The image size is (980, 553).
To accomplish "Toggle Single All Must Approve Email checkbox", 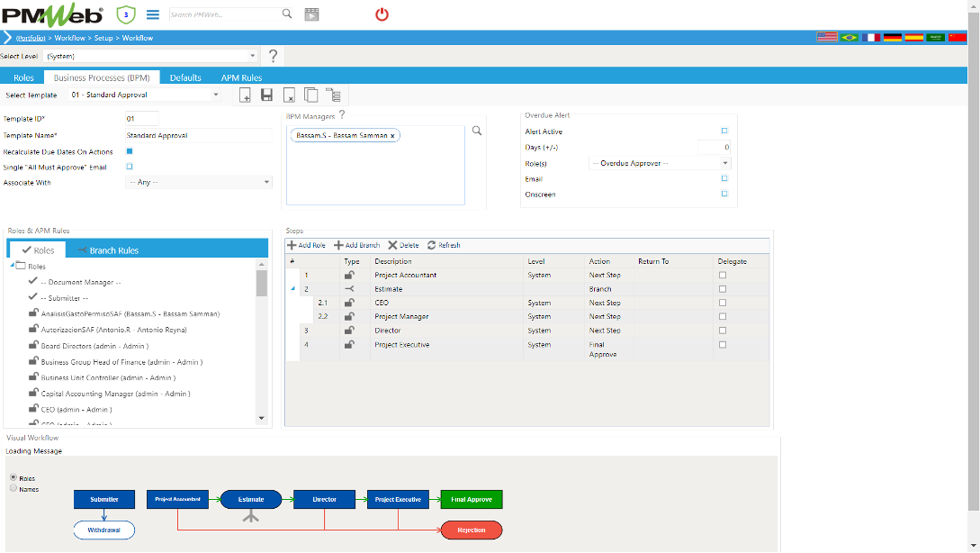I will pos(130,167).
